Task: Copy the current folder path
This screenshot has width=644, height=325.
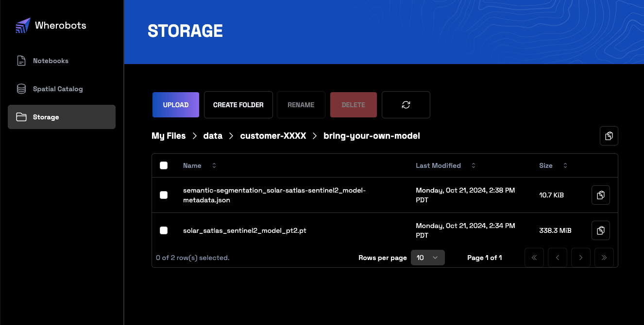Action: pyautogui.click(x=609, y=135)
